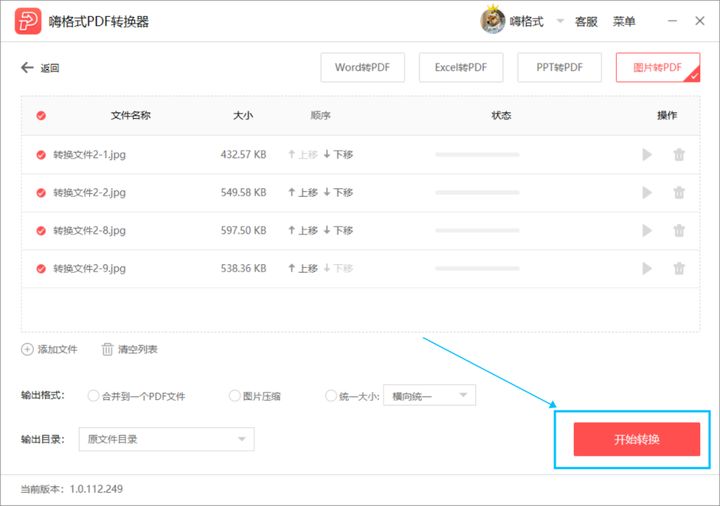Delete 转换文件2-9.jpg with trash icon
Screen dimensions: 720x506
[679, 268]
